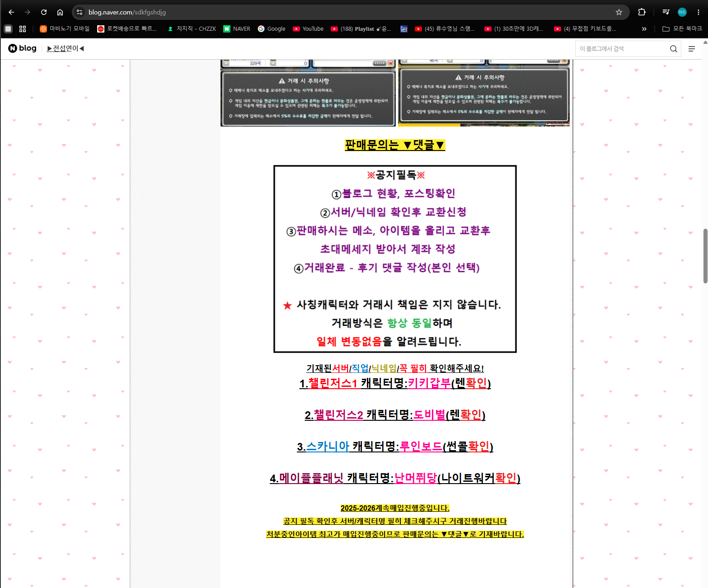Show hidden bookmarks with the overflow chevron

644,29
